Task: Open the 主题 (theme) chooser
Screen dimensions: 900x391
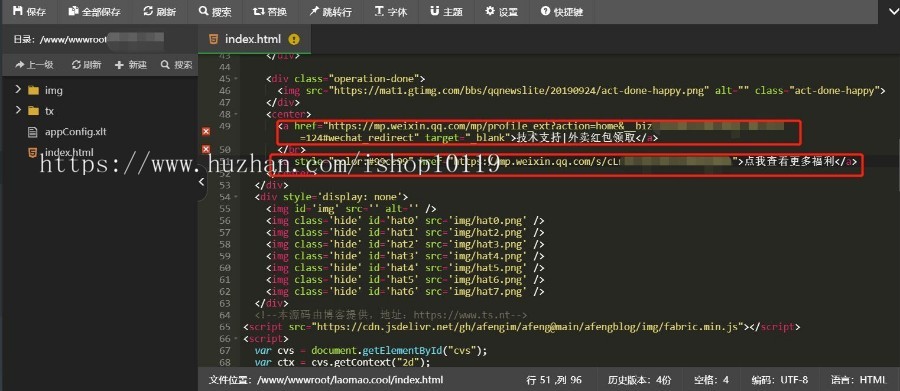Action: tap(446, 11)
